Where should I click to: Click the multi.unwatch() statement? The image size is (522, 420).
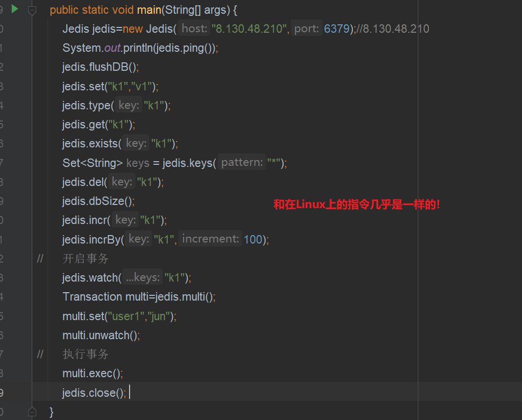101,335
